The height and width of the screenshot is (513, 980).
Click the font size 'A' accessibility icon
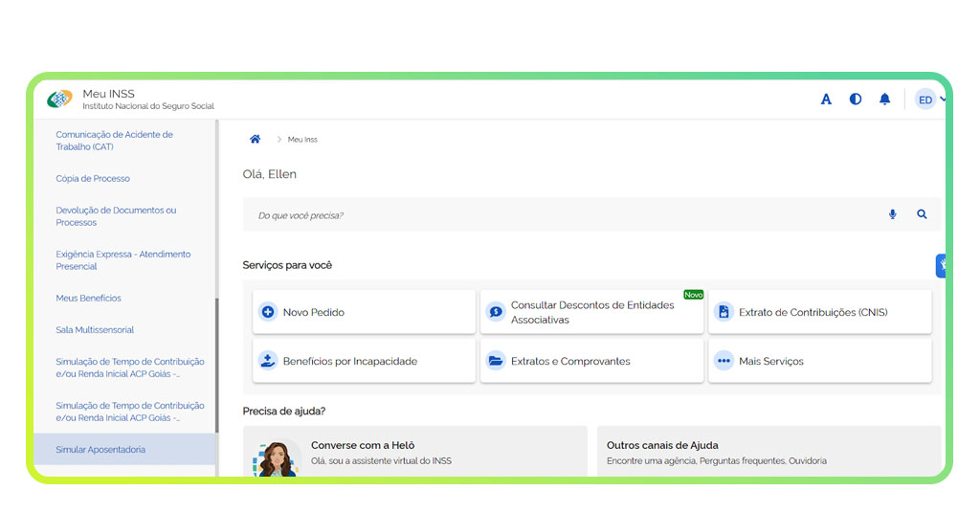826,100
